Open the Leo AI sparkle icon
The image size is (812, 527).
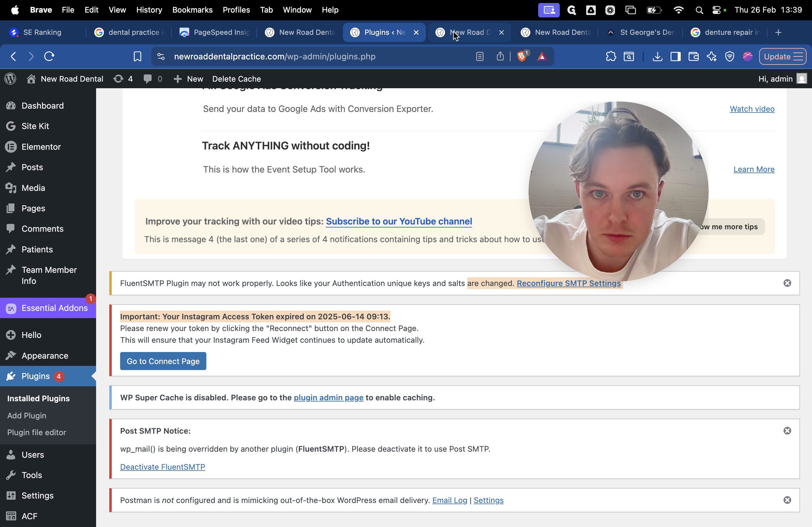(711, 56)
